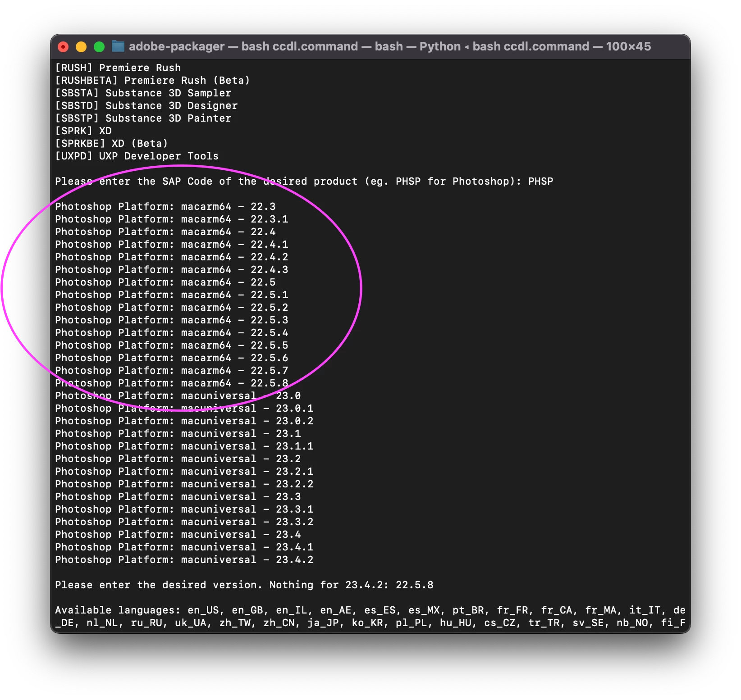Click the blue folder icon in title bar
The height and width of the screenshot is (700, 741).
(118, 46)
